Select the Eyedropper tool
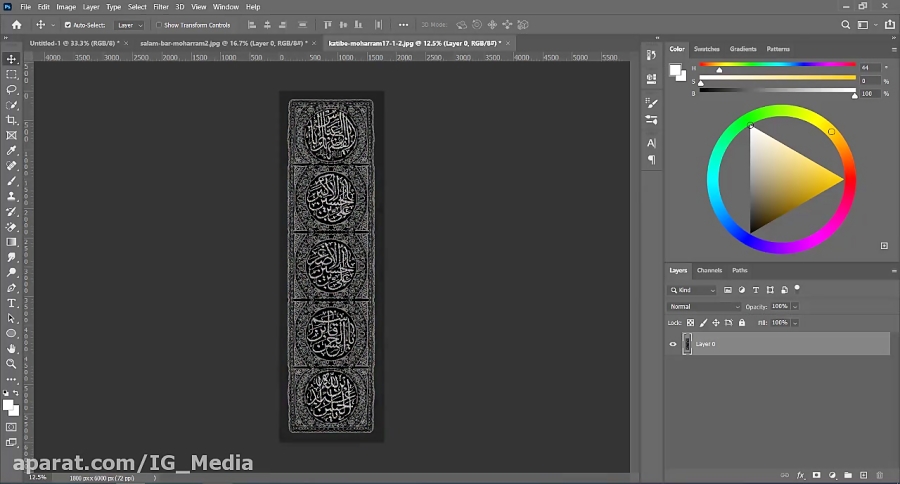900x484 pixels. [x=11, y=150]
